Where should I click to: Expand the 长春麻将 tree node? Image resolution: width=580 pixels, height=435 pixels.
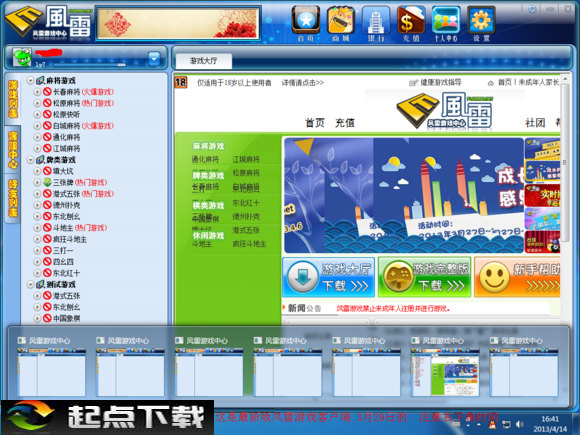[37, 92]
